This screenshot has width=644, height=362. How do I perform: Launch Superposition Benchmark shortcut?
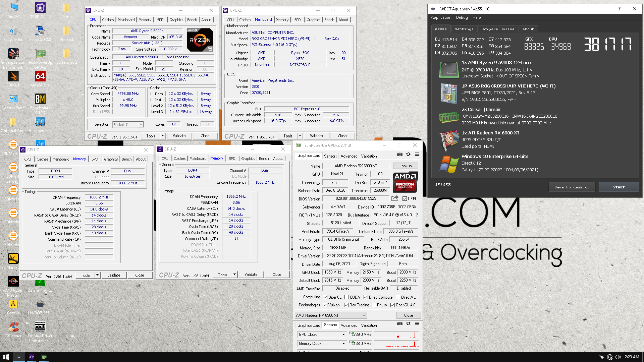click(13, 59)
